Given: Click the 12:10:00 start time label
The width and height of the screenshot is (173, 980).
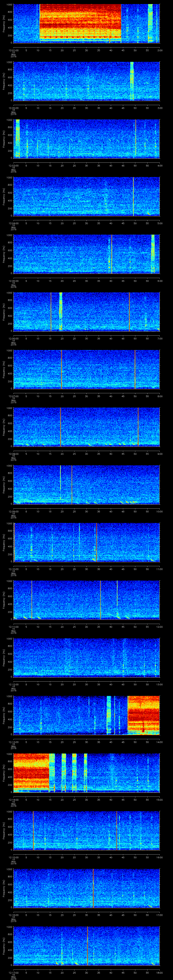Looking at the screenshot, I should 14,569.
